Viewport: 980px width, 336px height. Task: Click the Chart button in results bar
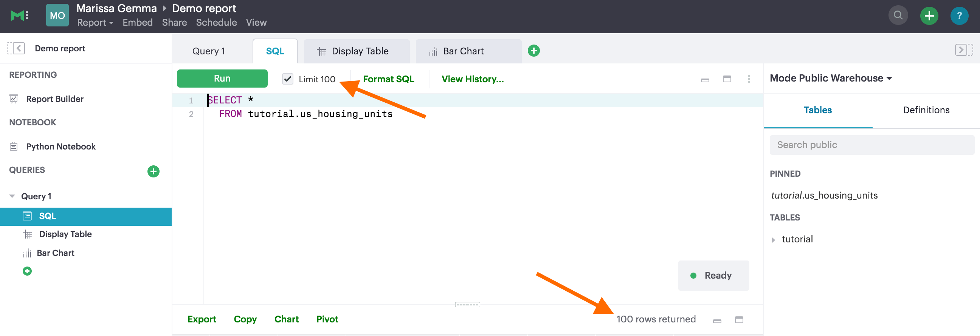[x=287, y=319]
